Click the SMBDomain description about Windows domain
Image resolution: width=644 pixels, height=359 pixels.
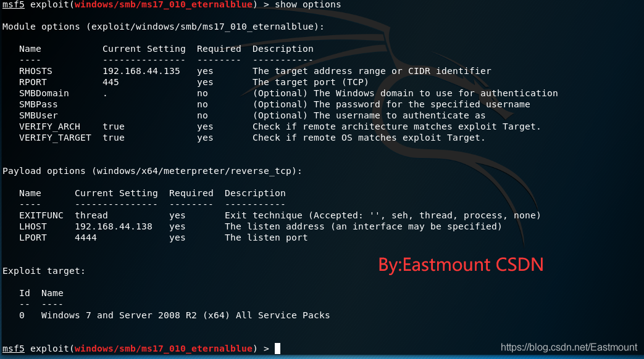point(406,93)
